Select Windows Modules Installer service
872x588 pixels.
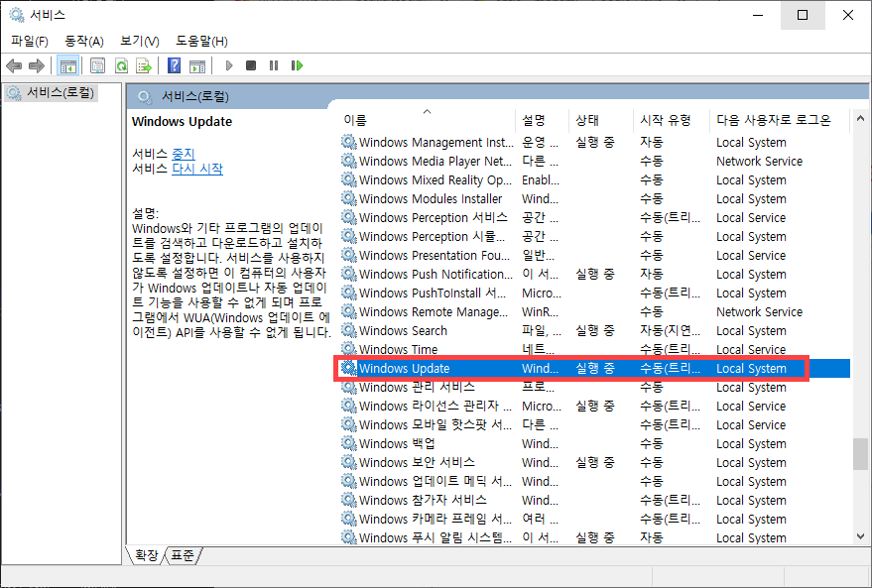click(594, 199)
